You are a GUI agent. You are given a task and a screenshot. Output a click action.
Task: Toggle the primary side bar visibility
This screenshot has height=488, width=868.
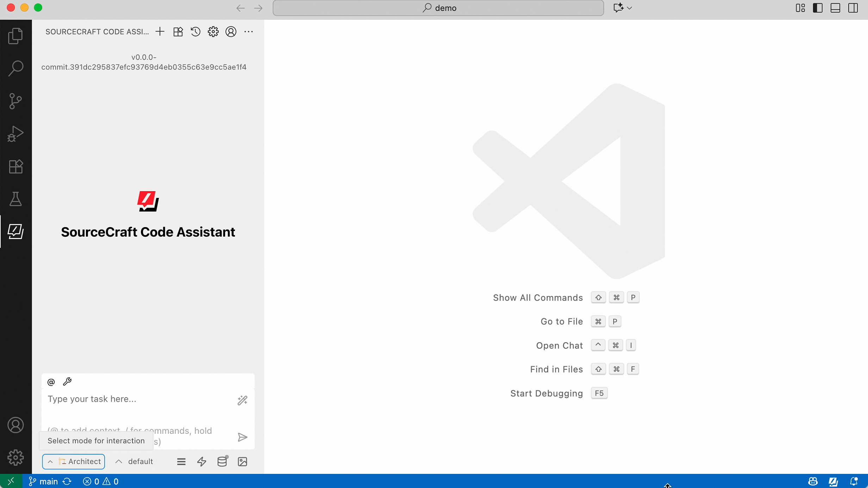(818, 8)
